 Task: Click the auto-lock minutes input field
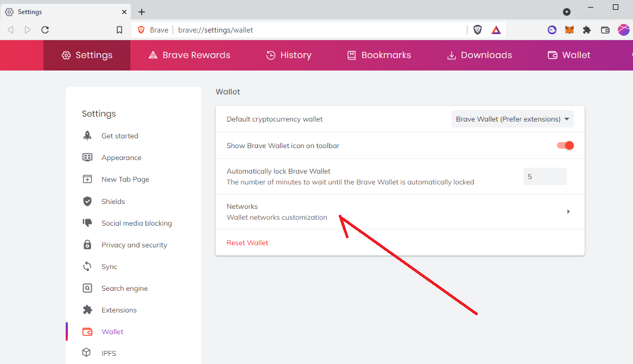point(545,176)
